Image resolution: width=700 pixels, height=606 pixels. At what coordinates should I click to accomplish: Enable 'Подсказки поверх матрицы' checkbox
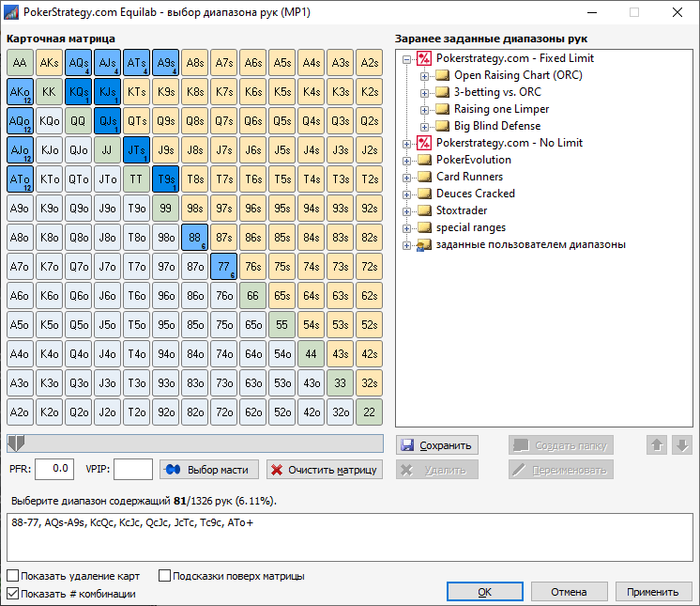tap(165, 576)
